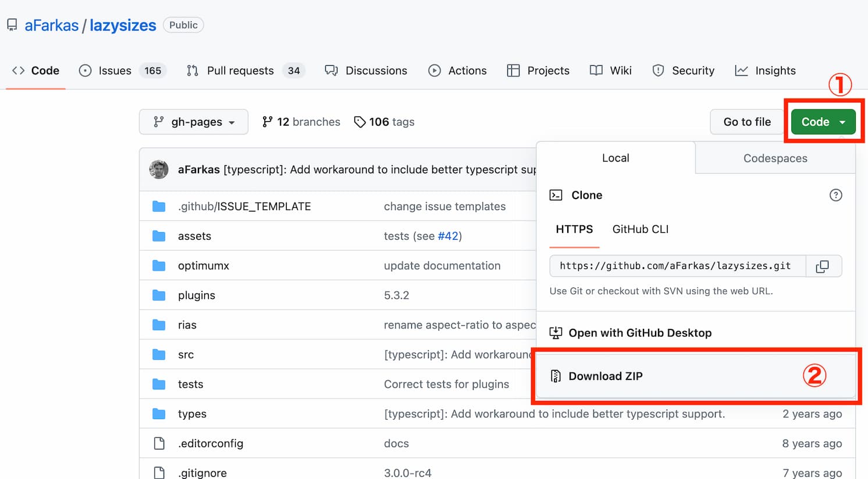Switch to the Code tab
Image resolution: width=868 pixels, height=479 pixels.
point(35,70)
